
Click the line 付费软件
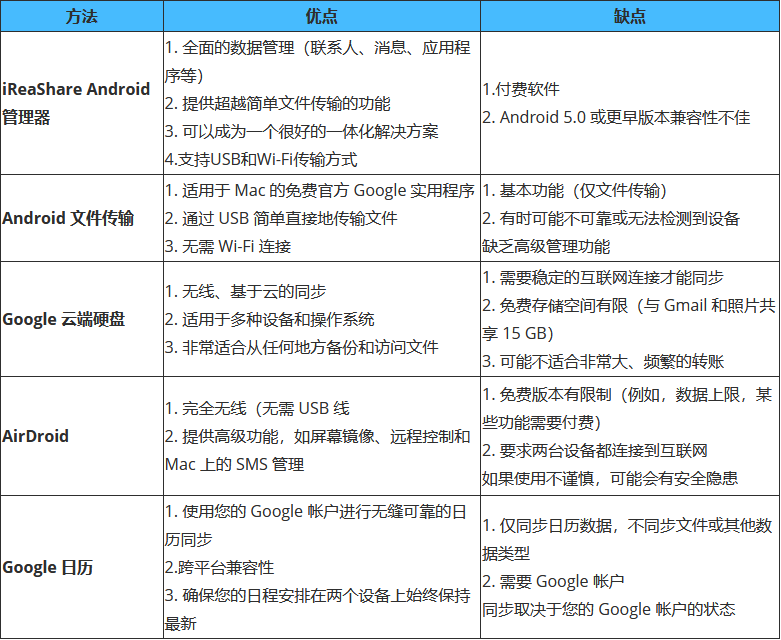pyautogui.click(x=521, y=89)
